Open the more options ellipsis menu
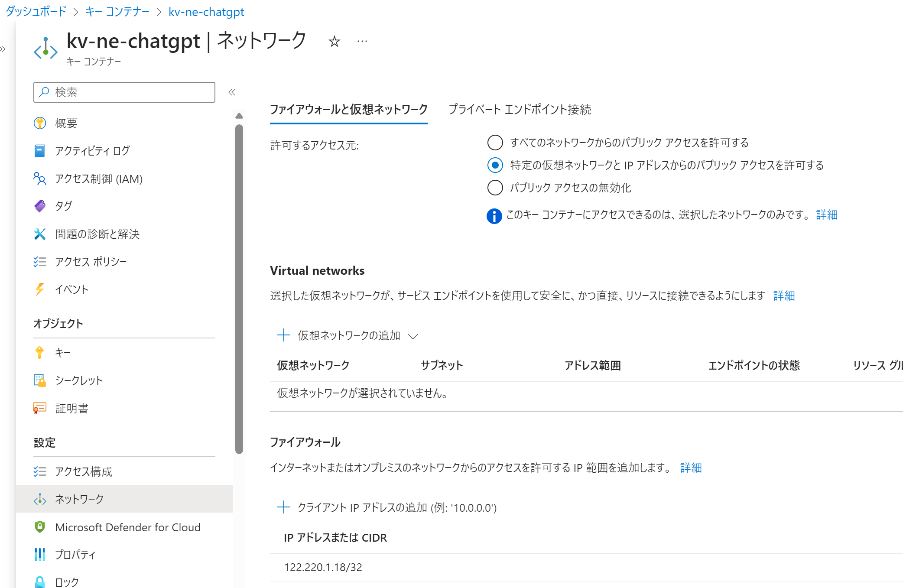Viewport: 903px width, 588px height. coord(362,42)
